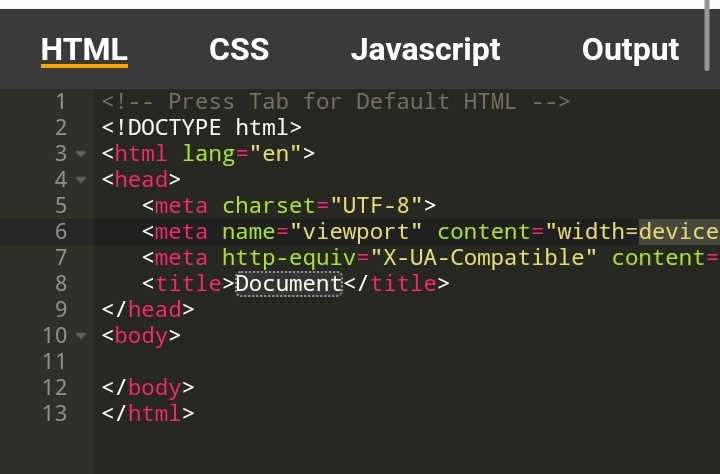720x474 pixels.
Task: Click line number 8 in gutter
Action: click(61, 283)
